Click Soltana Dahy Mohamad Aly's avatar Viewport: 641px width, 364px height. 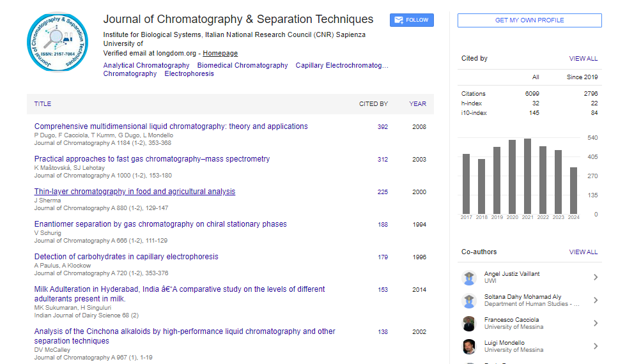click(470, 301)
